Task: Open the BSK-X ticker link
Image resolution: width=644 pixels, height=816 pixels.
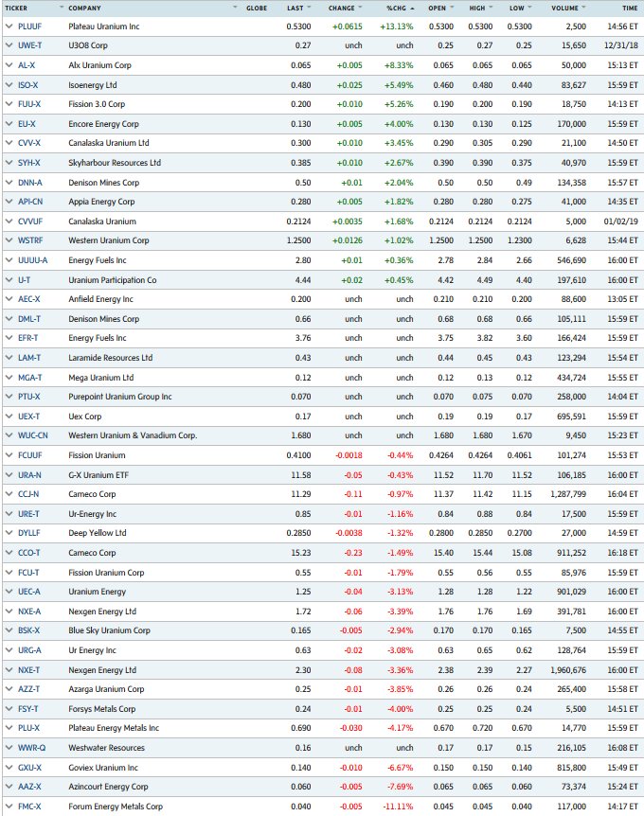Action: point(29,630)
